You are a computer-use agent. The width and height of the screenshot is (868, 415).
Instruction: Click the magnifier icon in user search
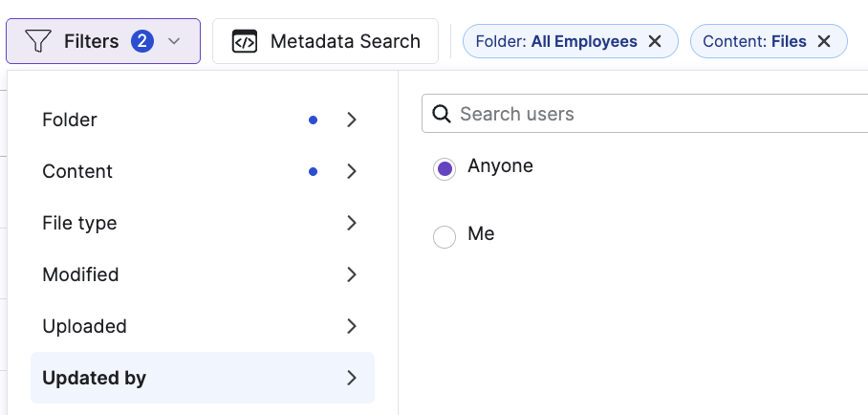pyautogui.click(x=441, y=115)
